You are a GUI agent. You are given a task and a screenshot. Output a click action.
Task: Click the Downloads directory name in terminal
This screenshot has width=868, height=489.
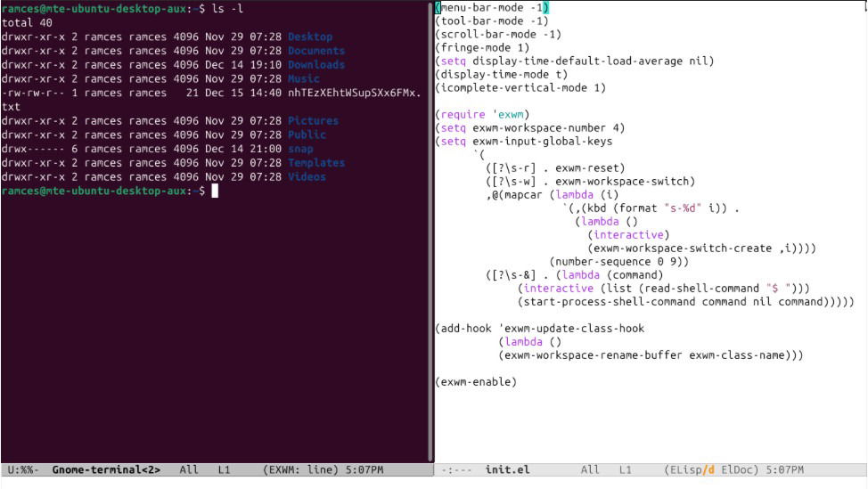coord(316,65)
